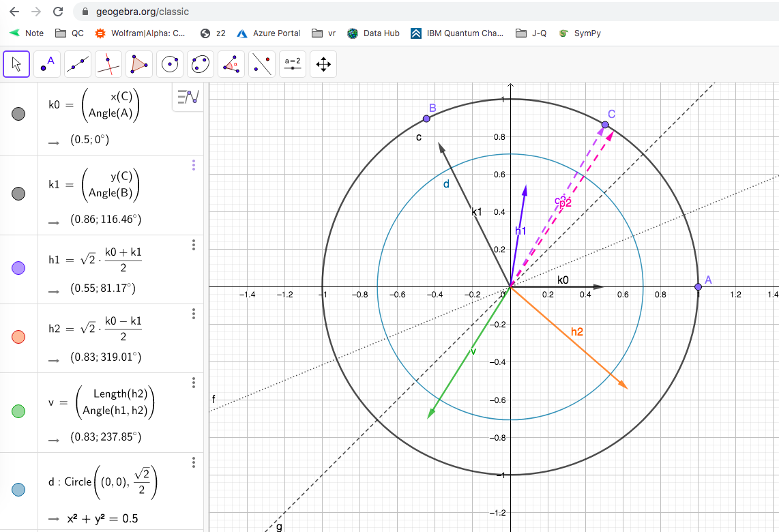Open the Wolfram|Alpha bookmark
This screenshot has height=532, width=779.
(x=140, y=33)
